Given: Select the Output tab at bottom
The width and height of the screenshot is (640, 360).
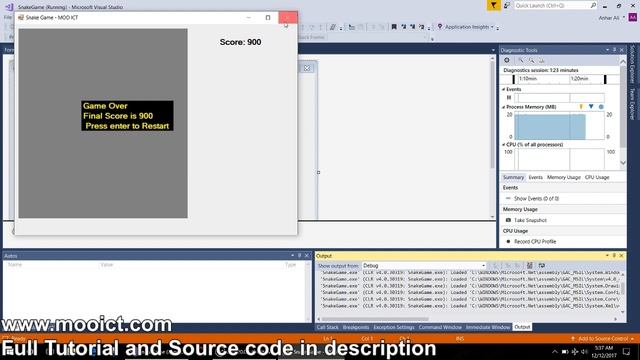Looking at the screenshot, I should coord(522,327).
